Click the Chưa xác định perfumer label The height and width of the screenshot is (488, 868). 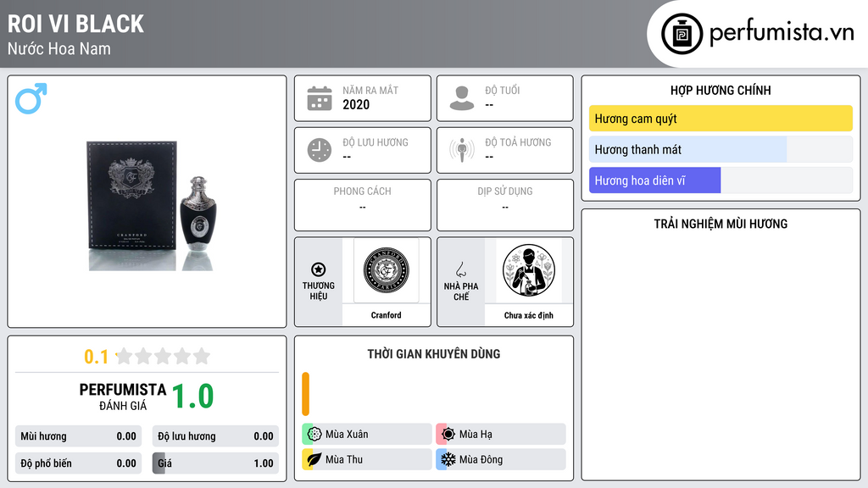tap(529, 315)
